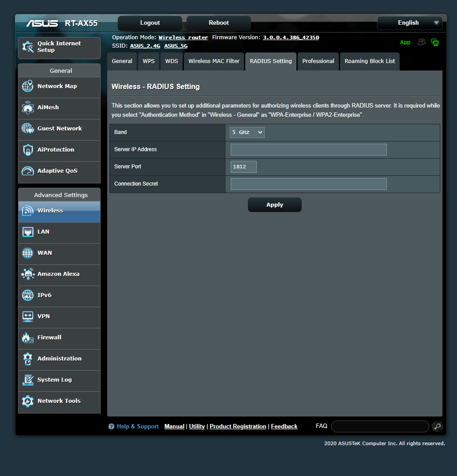Focus the Server Port field
This screenshot has width=457, height=476.
(x=243, y=167)
